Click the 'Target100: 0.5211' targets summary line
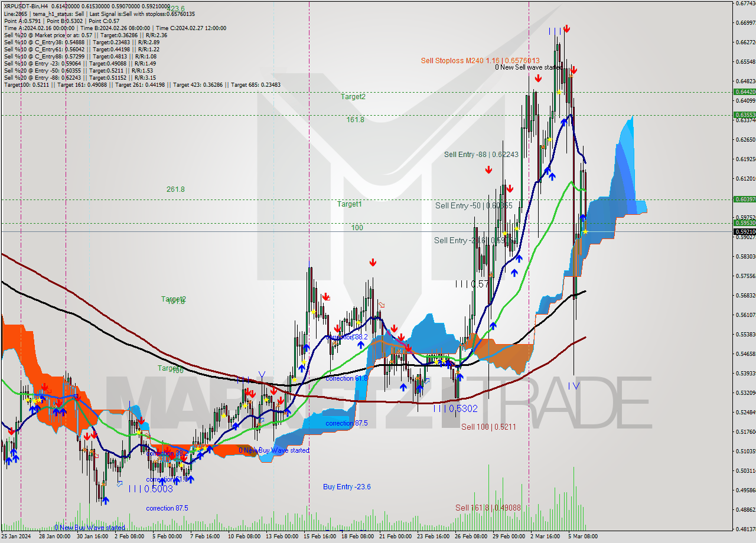This screenshot has height=543, width=756. [x=142, y=84]
